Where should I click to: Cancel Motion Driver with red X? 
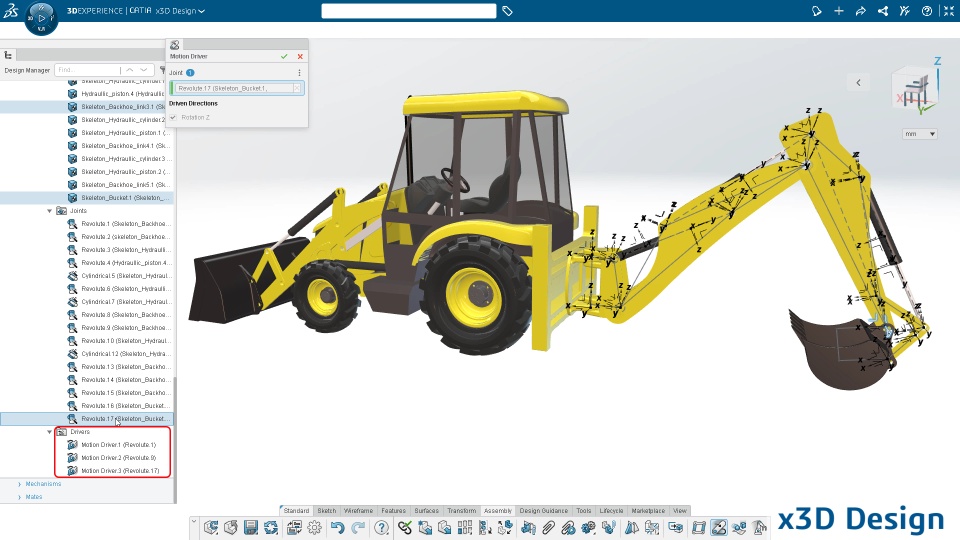pyautogui.click(x=300, y=56)
